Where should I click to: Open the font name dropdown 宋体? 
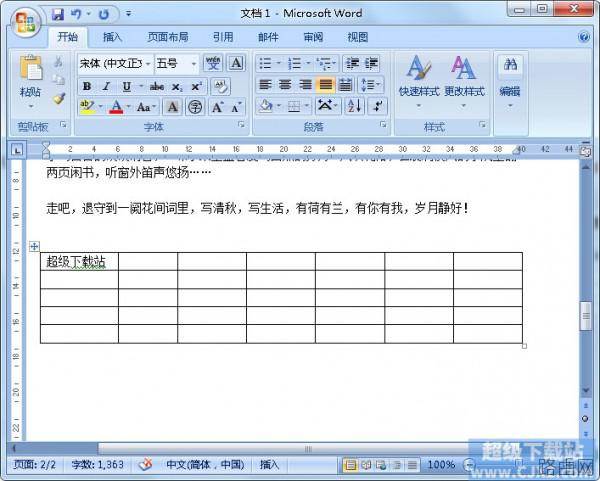point(148,64)
